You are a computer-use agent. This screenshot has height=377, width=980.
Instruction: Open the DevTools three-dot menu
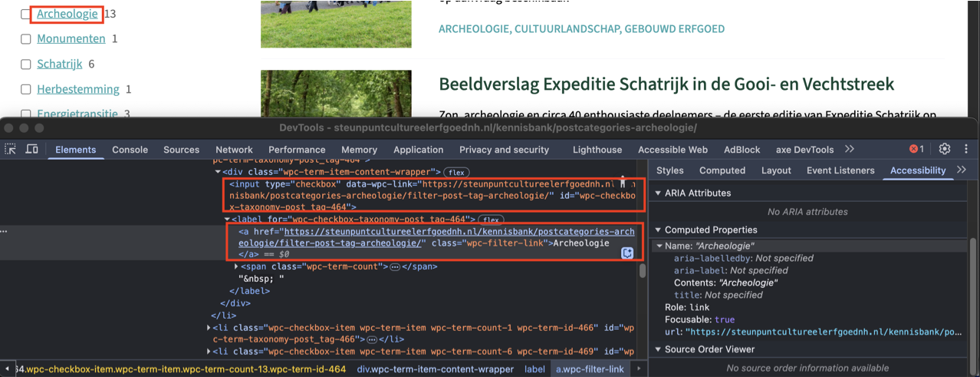966,149
